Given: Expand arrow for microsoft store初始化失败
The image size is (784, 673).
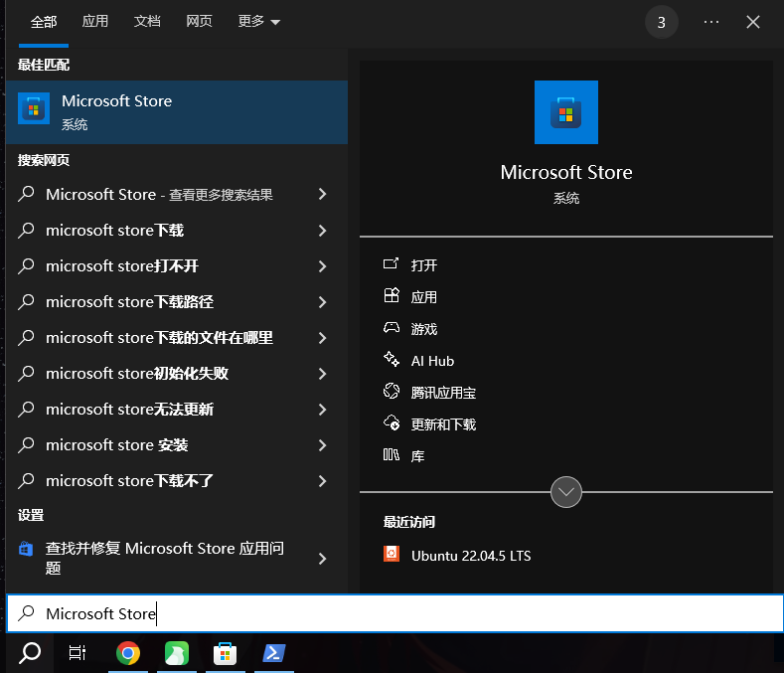Looking at the screenshot, I should pyautogui.click(x=323, y=374).
